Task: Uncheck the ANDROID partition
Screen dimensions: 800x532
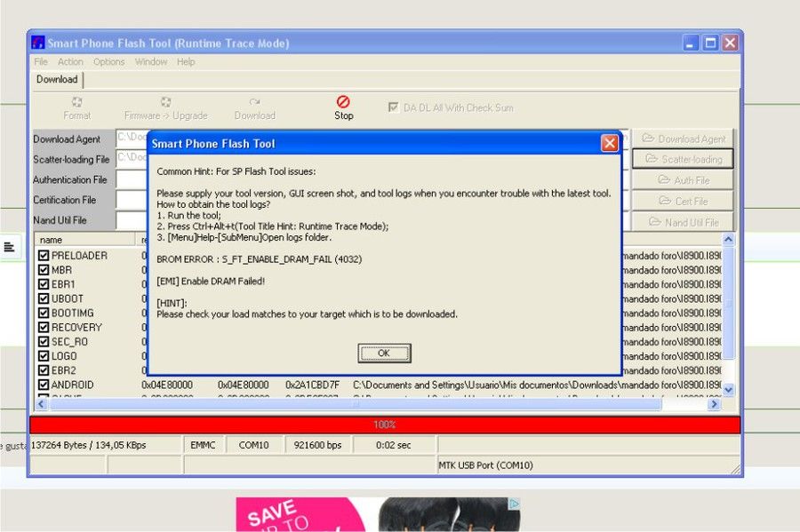Action: [x=44, y=385]
